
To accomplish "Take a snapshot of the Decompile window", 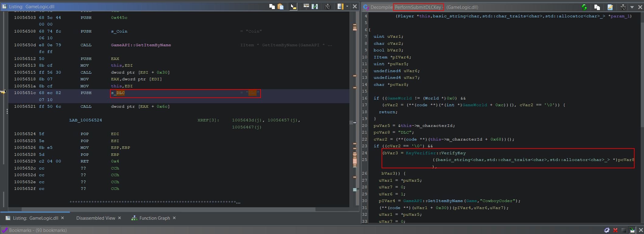I will point(623,7).
